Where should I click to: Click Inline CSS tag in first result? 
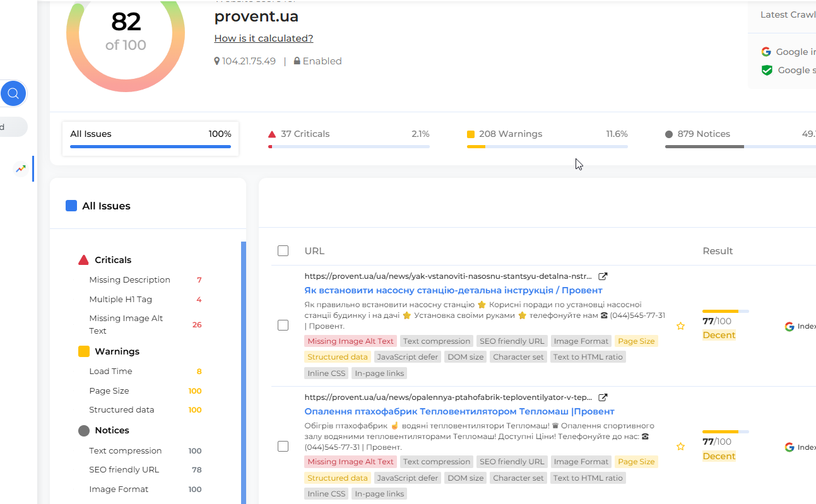[326, 373]
